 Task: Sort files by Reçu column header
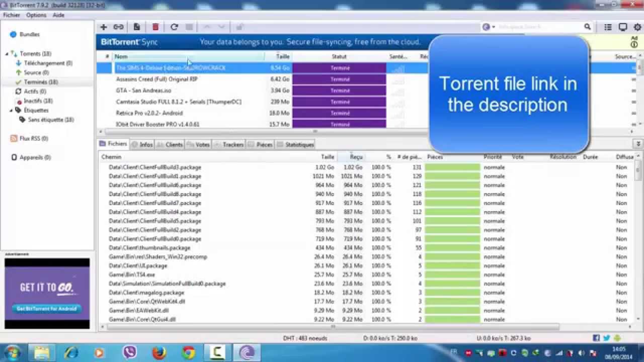coord(351,157)
